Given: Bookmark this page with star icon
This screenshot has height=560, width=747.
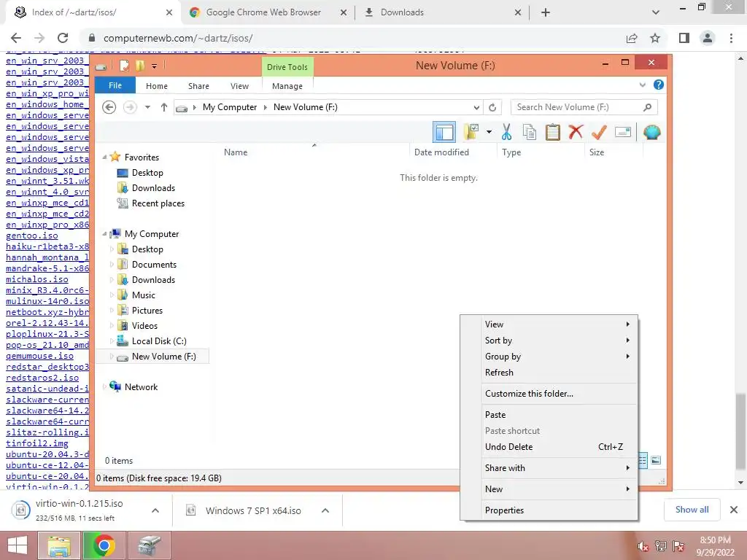Looking at the screenshot, I should click(655, 38).
